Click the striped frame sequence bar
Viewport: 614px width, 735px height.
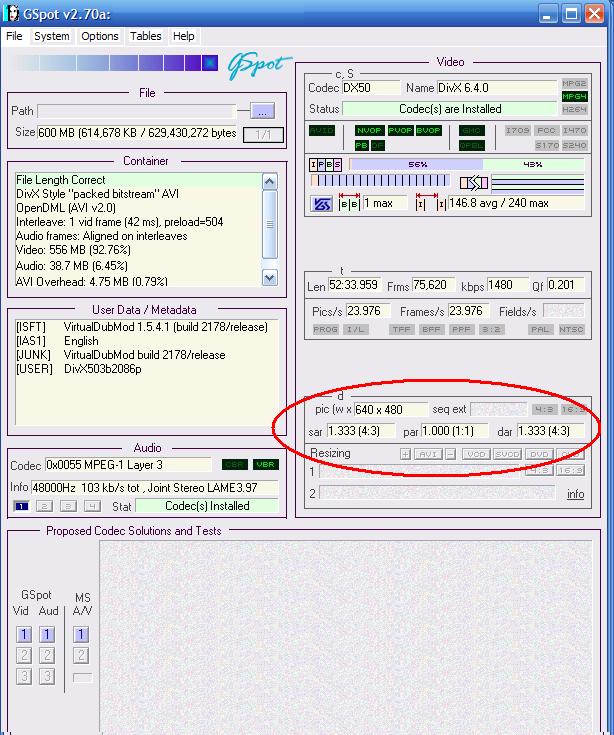(380, 180)
